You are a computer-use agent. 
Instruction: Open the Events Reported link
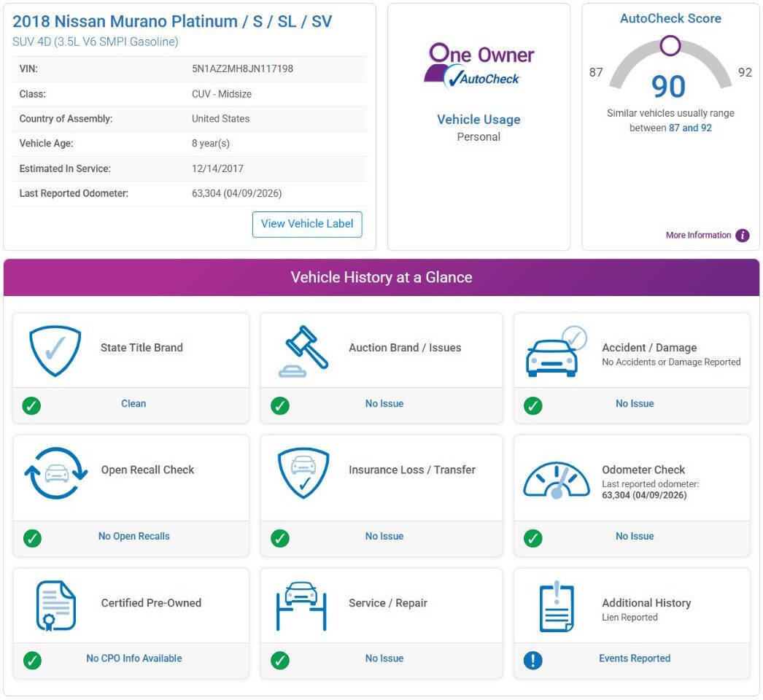(x=635, y=658)
